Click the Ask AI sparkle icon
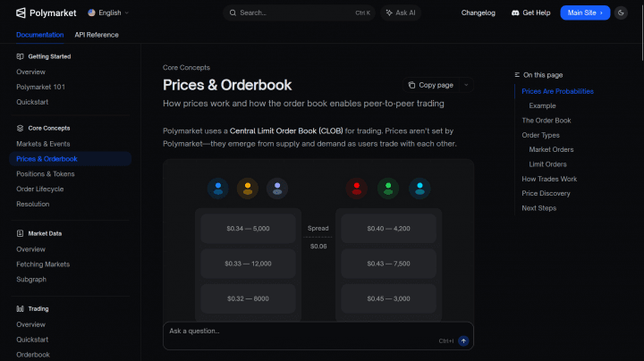The width and height of the screenshot is (644, 361). click(x=389, y=13)
